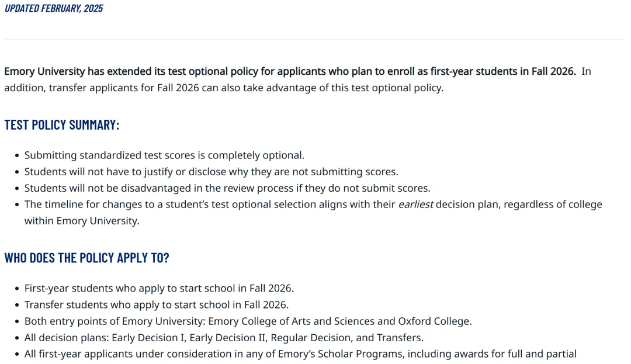
Task: Click the bullet about transfer students starting Fall 2026
Action: tap(156, 304)
